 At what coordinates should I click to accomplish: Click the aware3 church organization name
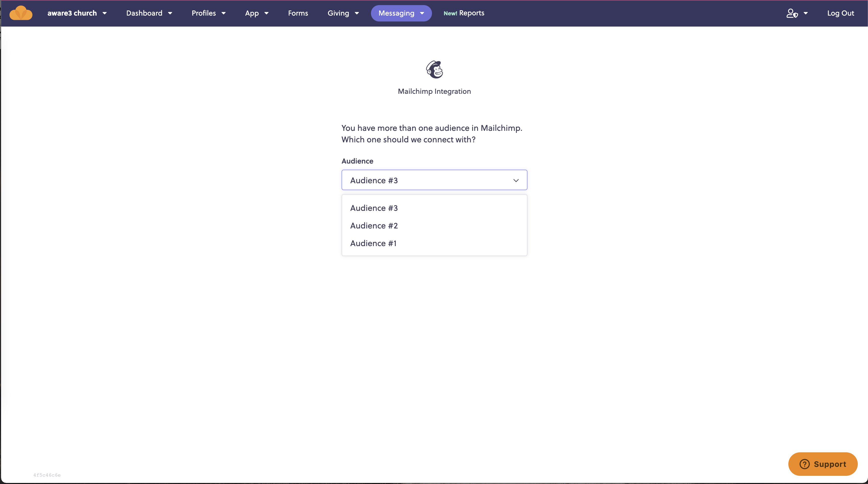click(72, 13)
